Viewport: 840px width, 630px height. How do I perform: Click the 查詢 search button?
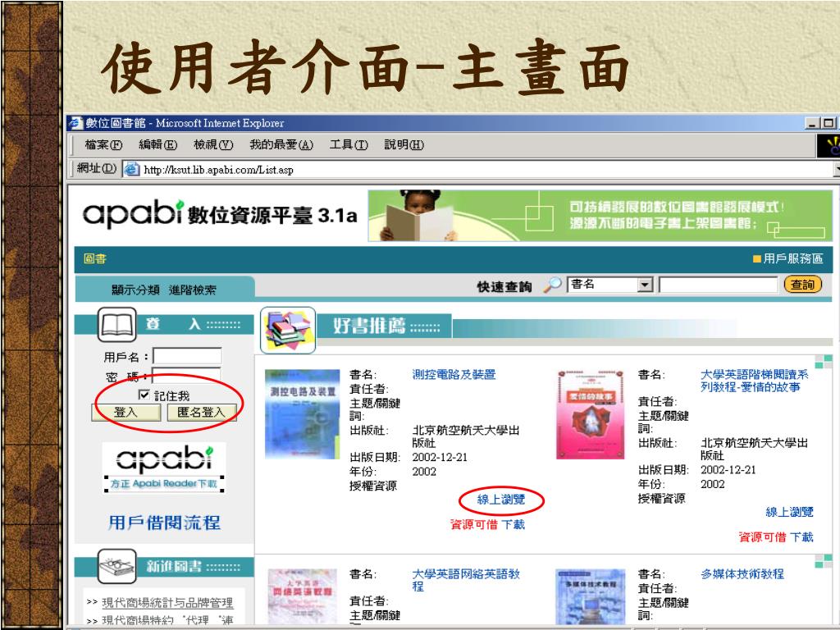tap(802, 285)
